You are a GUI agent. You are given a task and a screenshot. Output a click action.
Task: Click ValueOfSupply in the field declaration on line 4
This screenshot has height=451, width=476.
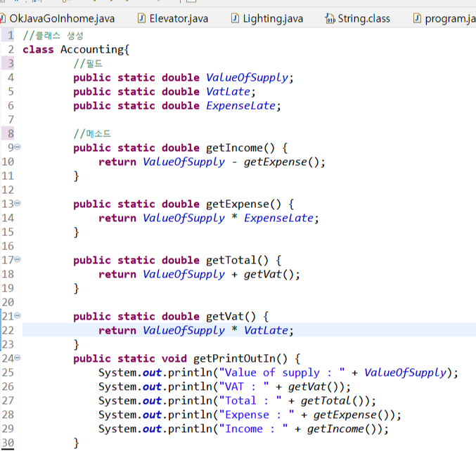(x=247, y=78)
